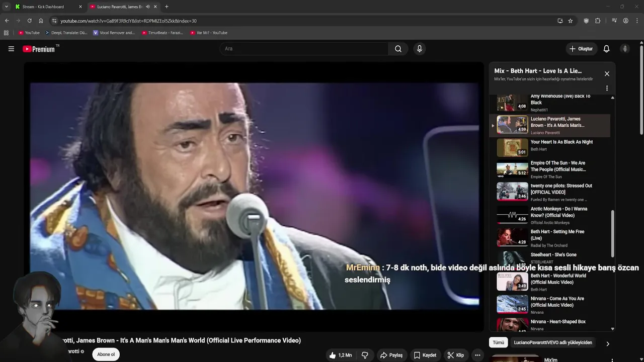Image resolution: width=644 pixels, height=362 pixels.
Task: Open YouTube notifications bell
Action: 606,49
